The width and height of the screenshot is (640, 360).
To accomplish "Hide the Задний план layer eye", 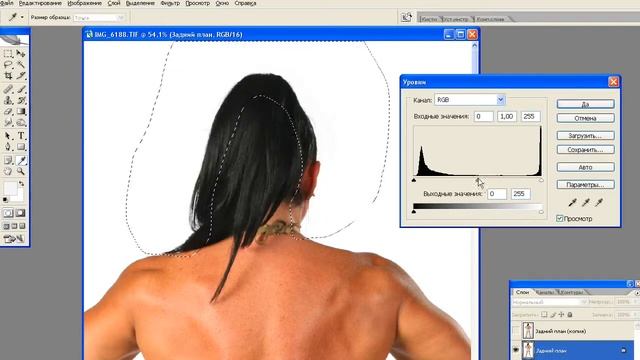I will [x=516, y=350].
